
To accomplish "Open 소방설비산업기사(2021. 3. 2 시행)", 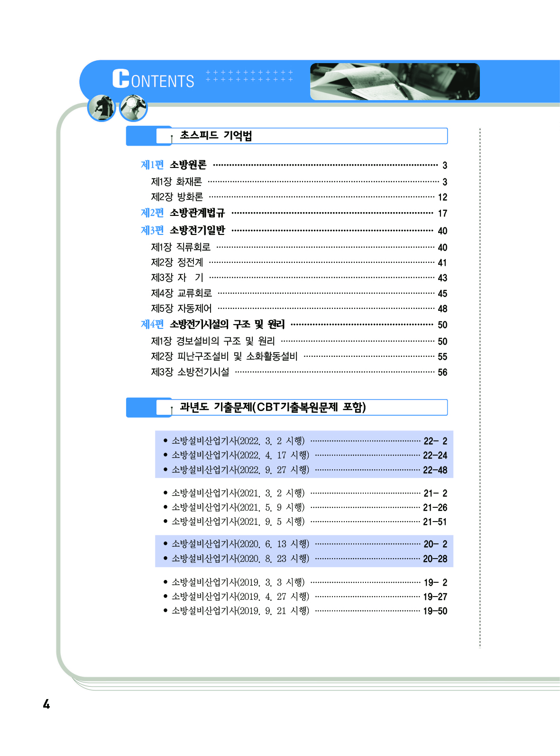I will [x=305, y=493].
